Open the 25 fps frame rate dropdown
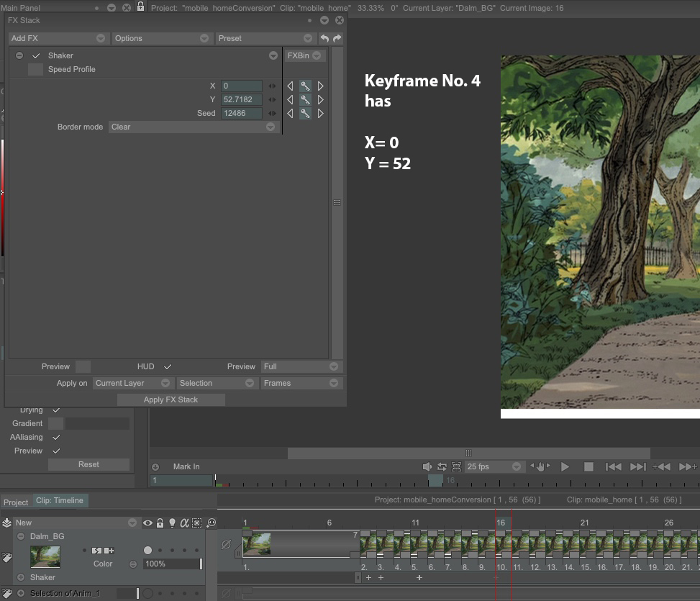Screen dimensions: 700x601 click(x=494, y=466)
